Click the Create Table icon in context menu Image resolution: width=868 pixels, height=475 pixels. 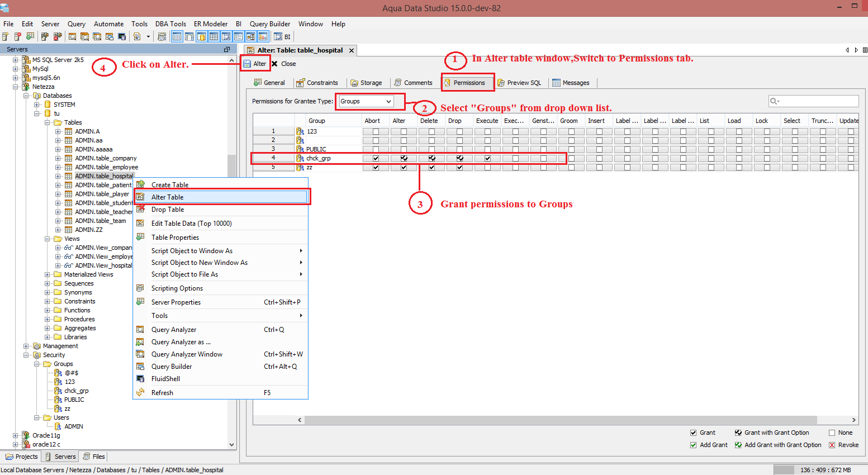(x=141, y=184)
